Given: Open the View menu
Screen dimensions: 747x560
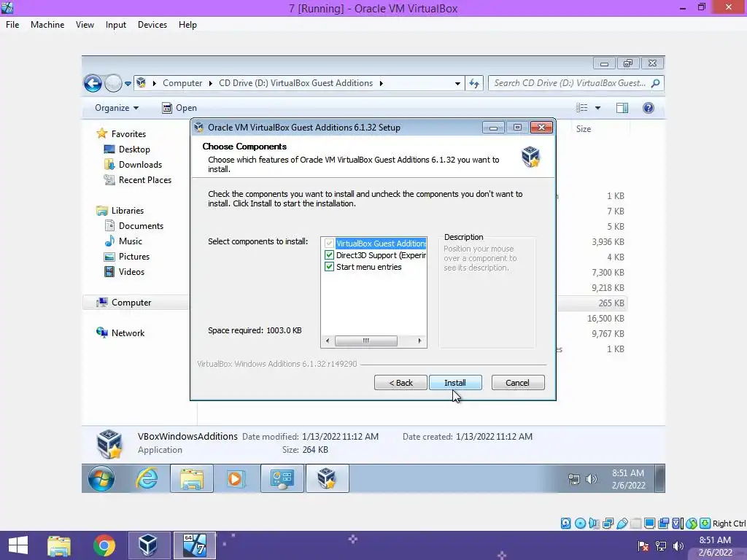Looking at the screenshot, I should (85, 25).
